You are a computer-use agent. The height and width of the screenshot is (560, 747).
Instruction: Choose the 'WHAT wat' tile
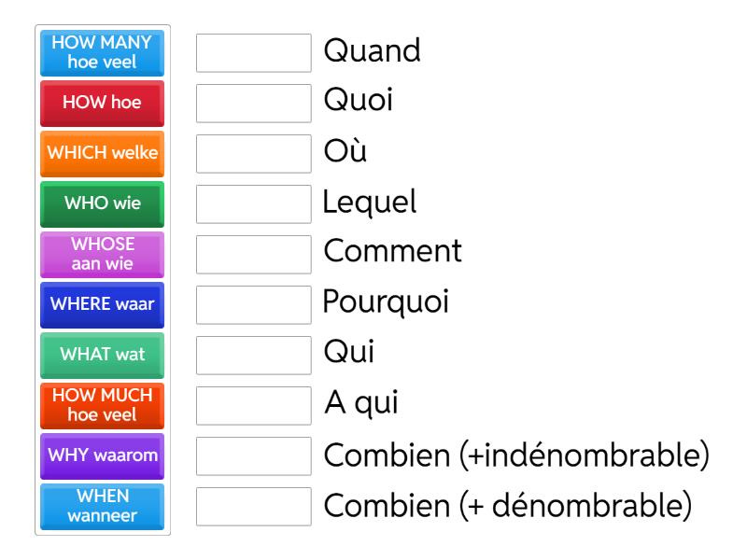coord(102,355)
